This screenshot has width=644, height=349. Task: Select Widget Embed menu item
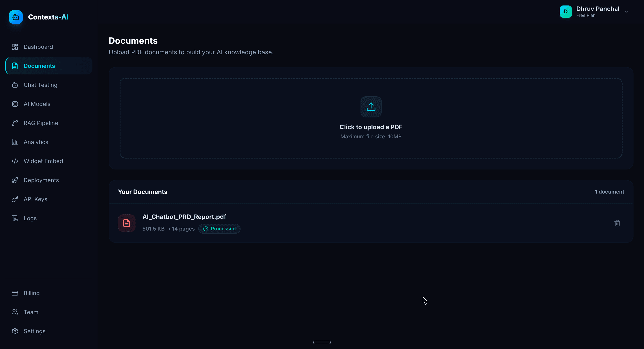[49, 161]
